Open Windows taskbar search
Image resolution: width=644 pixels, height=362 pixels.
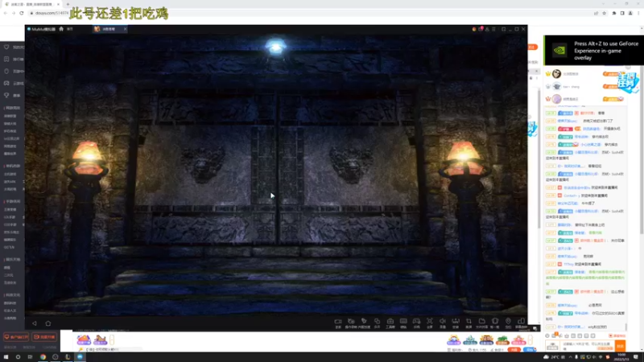pyautogui.click(x=18, y=357)
